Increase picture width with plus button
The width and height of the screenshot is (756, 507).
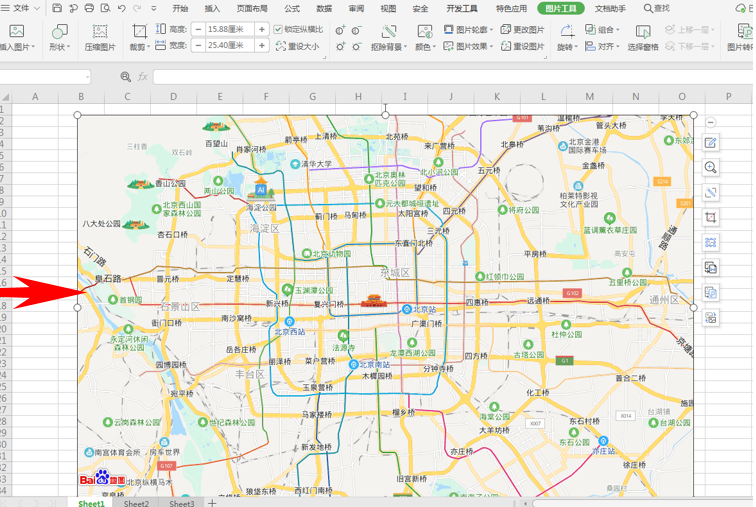[x=261, y=45]
